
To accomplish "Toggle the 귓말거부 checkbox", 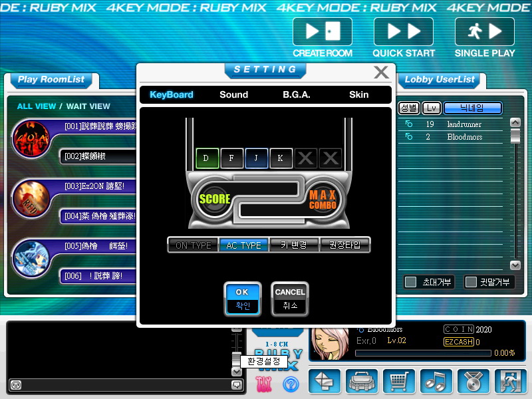I will (471, 282).
